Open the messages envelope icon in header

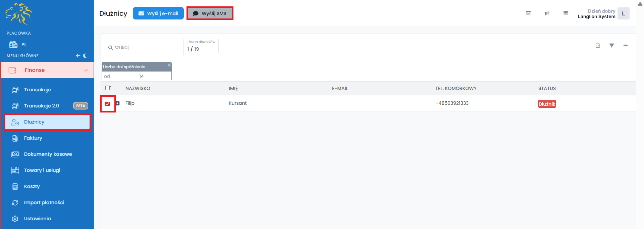[x=566, y=13]
